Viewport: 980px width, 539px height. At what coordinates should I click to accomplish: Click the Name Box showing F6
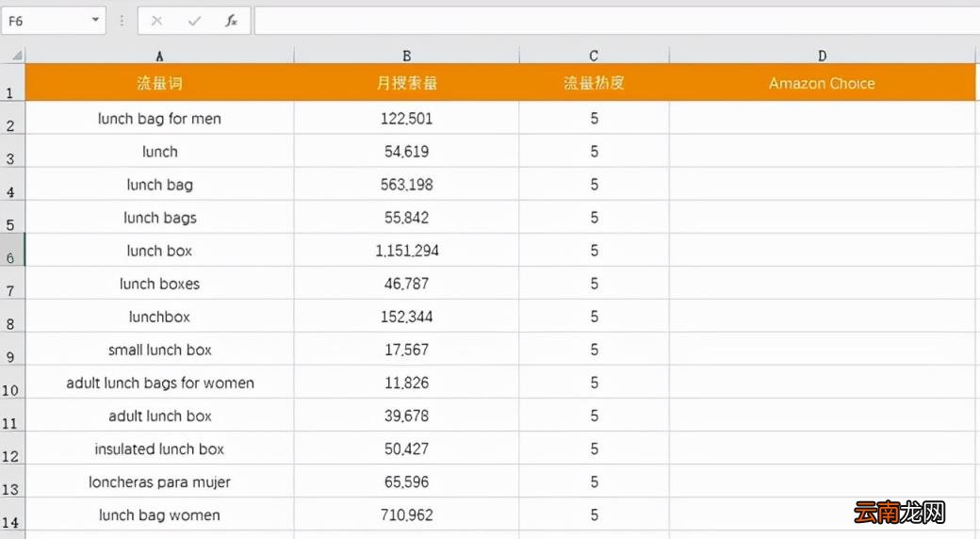pos(53,22)
